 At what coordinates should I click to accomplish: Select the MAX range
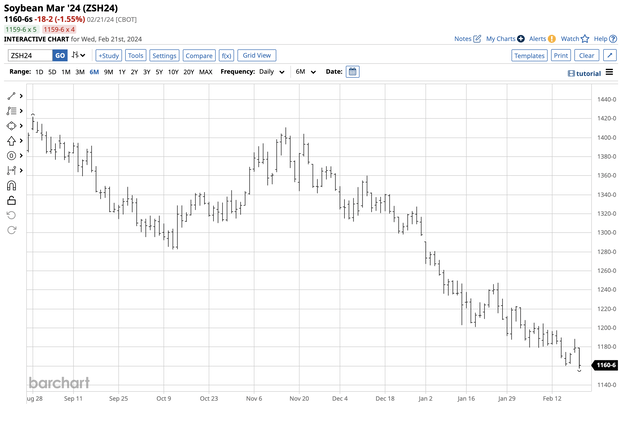[206, 72]
